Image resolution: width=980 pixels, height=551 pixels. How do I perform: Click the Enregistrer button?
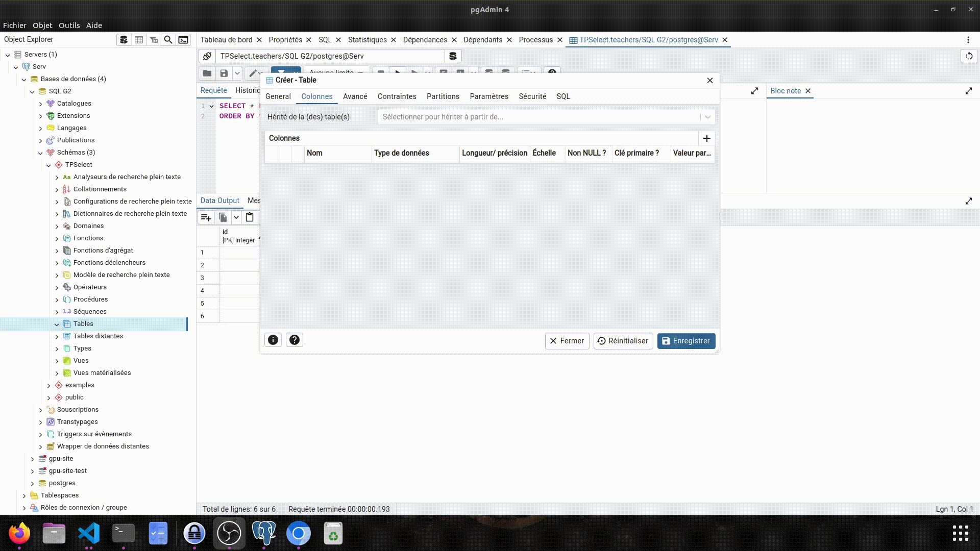(686, 341)
